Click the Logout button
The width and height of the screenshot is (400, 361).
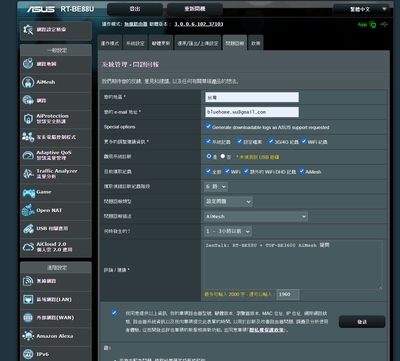[x=135, y=9]
